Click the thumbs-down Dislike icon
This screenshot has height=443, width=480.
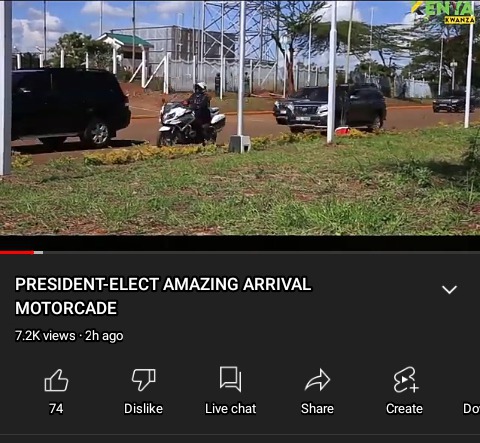point(144,380)
